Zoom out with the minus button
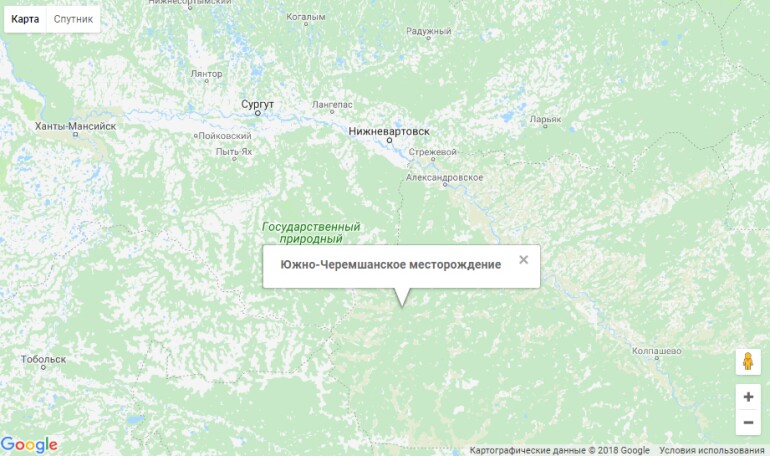770x456 pixels. pos(748,423)
